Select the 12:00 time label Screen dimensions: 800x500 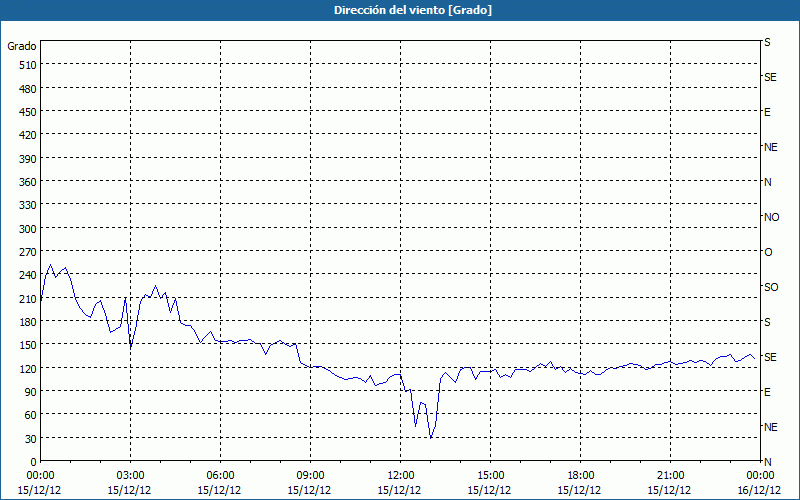click(x=401, y=476)
